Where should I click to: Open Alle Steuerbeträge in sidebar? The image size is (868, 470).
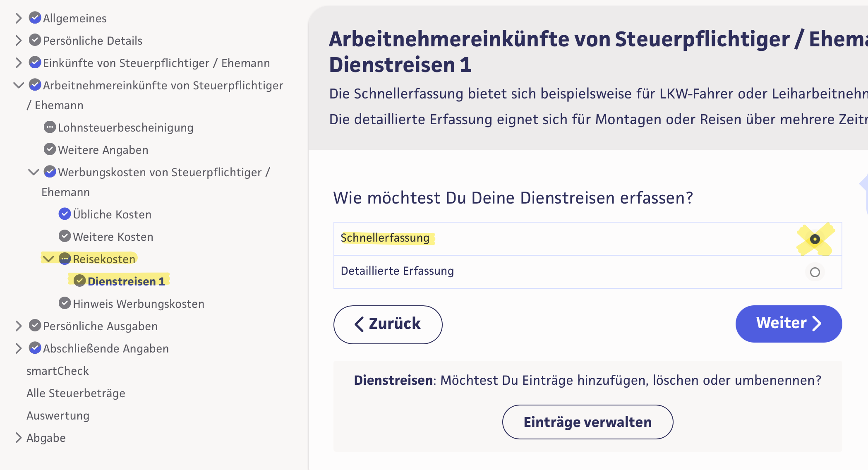(76, 393)
